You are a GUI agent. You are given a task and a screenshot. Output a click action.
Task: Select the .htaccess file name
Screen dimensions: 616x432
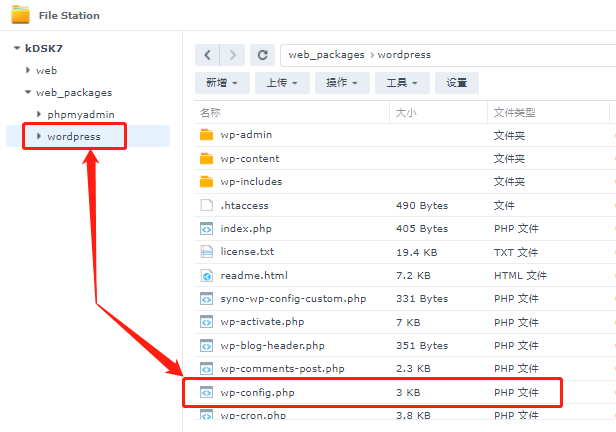pyautogui.click(x=244, y=205)
